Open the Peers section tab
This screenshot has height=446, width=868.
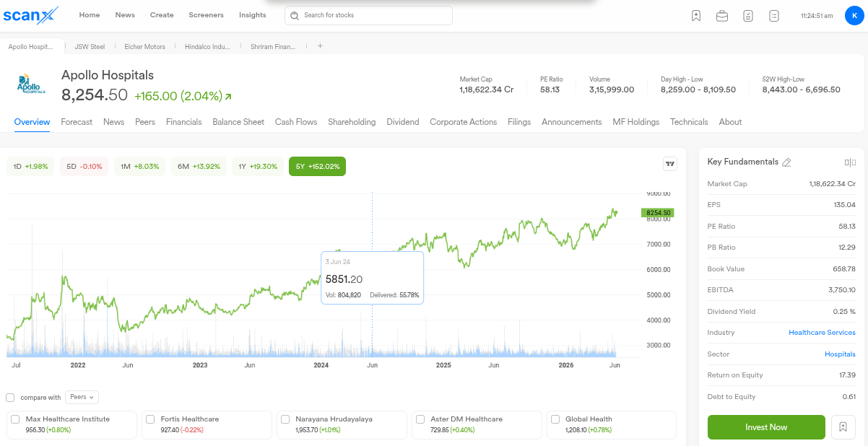tap(145, 122)
